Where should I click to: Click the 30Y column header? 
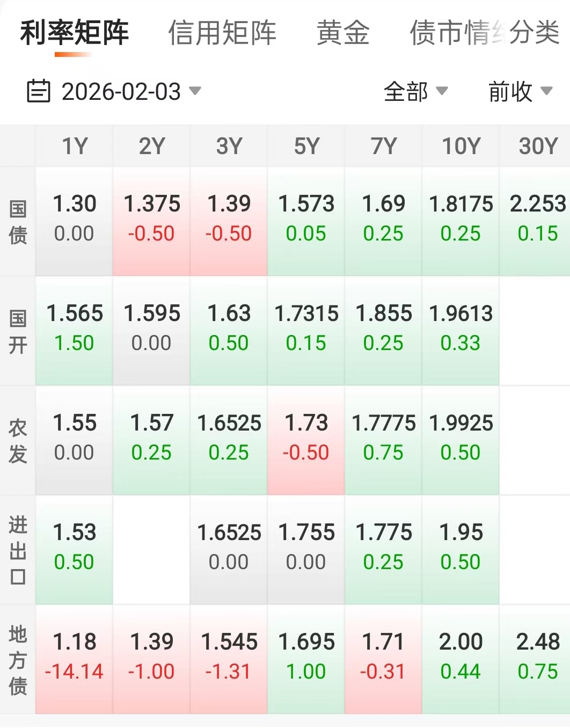point(537,146)
